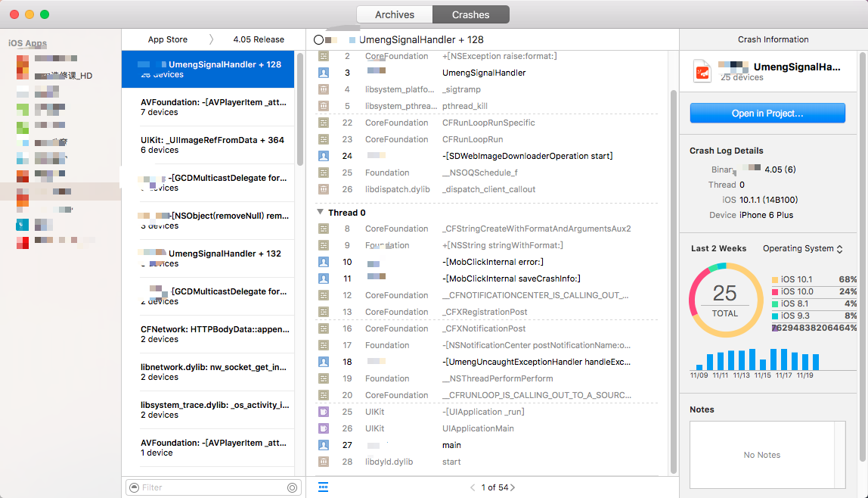This screenshot has width=868, height=498.
Task: Click the iOS 9.3 teal legend swatch
Action: pyautogui.click(x=775, y=316)
